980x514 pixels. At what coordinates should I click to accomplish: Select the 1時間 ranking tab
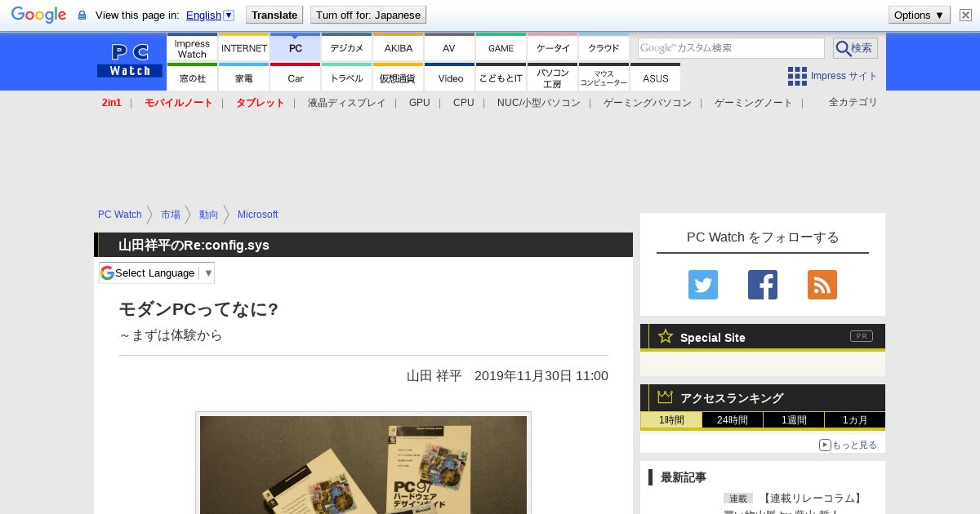click(671, 420)
